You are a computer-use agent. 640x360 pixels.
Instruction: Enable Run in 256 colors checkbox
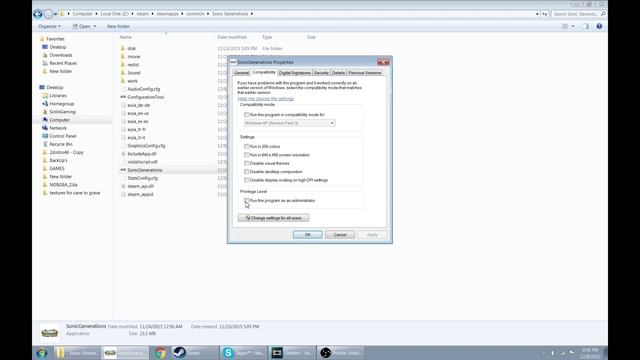247,147
